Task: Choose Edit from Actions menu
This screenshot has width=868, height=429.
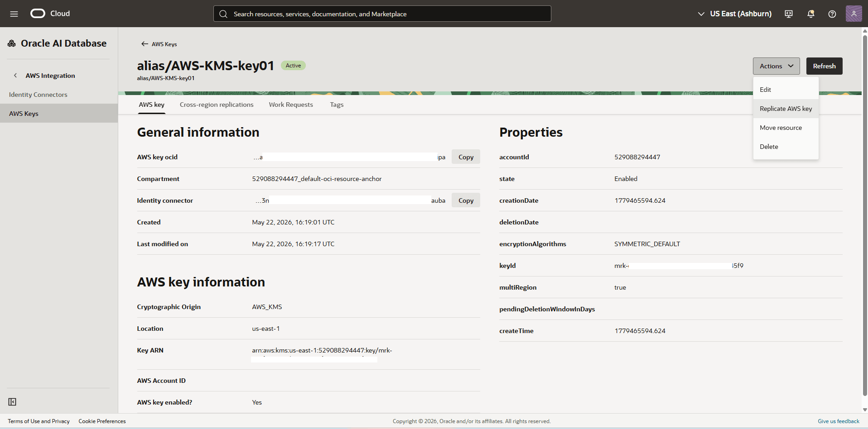Action: [x=786, y=90]
